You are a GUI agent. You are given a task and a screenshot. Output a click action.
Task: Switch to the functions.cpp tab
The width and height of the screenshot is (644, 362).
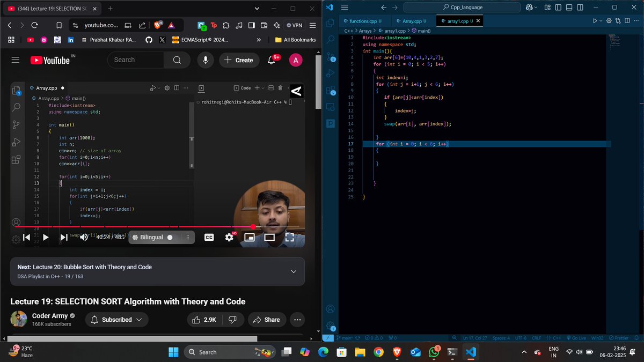pos(364,20)
